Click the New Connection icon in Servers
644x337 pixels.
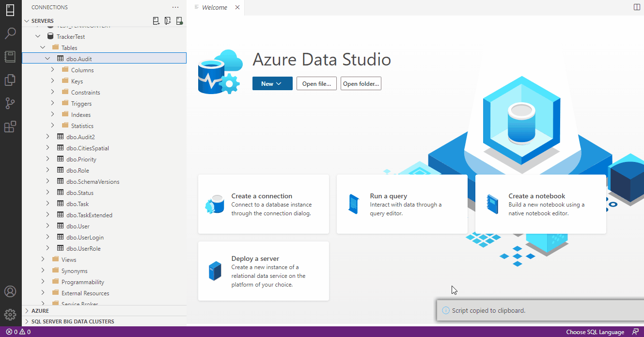point(156,21)
